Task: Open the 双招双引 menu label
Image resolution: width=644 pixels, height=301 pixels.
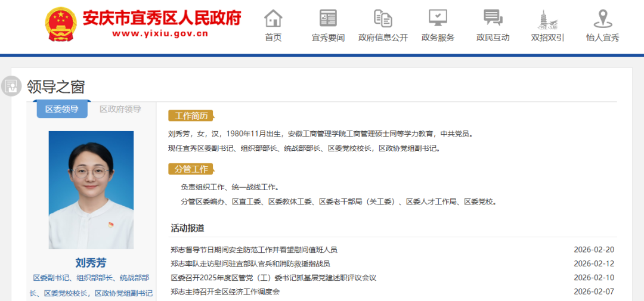Action: click(x=547, y=38)
